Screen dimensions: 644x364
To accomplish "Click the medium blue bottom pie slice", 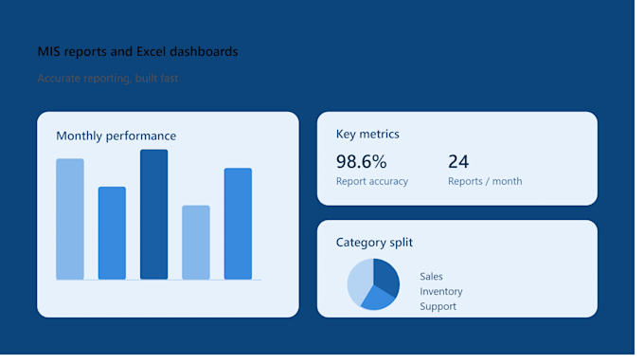I will click(x=379, y=299).
